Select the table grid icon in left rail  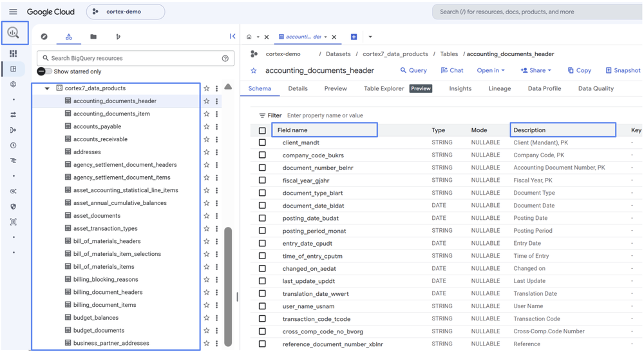click(x=14, y=69)
